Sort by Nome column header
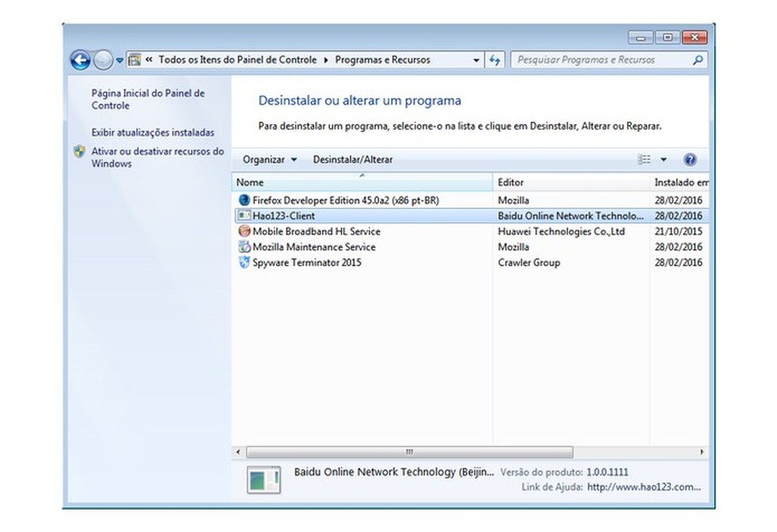The image size is (777, 532). pos(362,182)
